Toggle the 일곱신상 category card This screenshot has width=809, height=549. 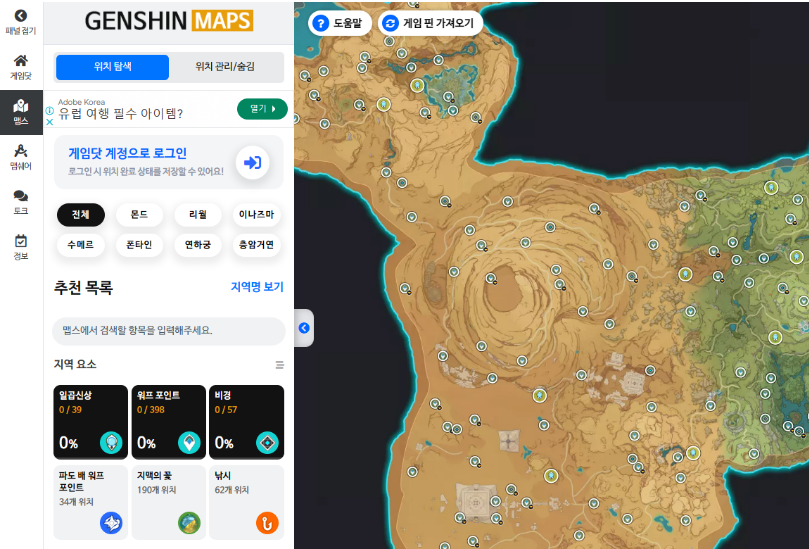(x=90, y=422)
